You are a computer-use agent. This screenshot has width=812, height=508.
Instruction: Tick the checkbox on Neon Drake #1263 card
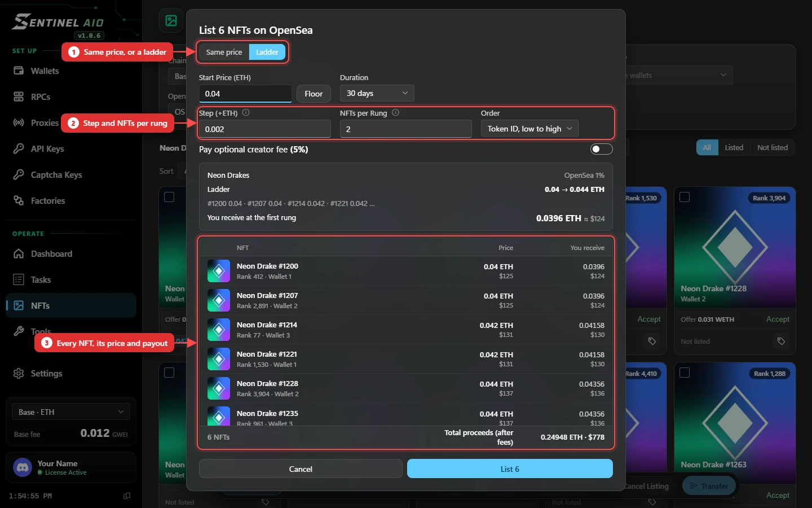[685, 373]
